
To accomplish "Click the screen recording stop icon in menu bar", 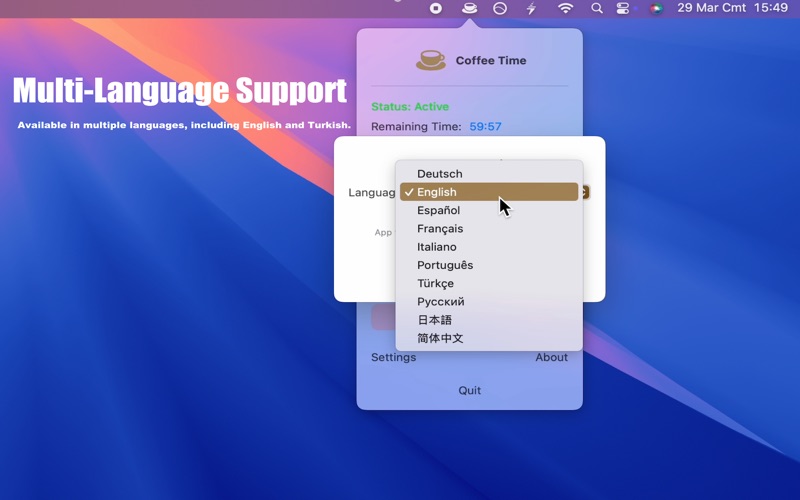I will [436, 8].
